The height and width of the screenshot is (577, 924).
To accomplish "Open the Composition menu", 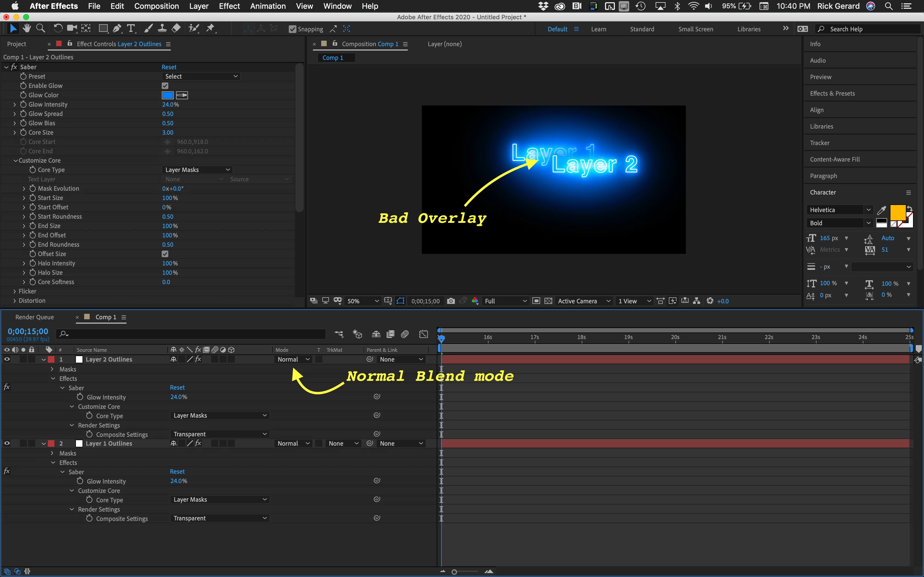I will click(156, 6).
